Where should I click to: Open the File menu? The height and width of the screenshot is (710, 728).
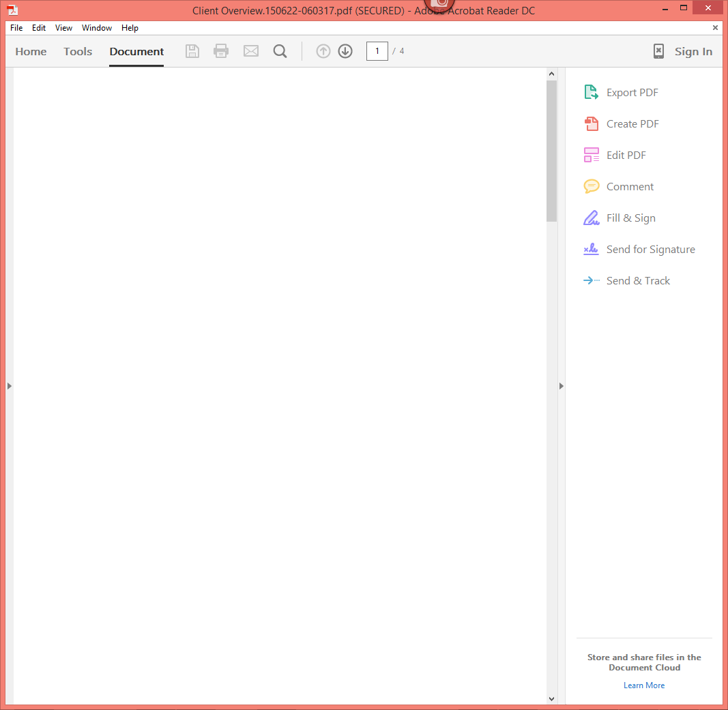(16, 27)
